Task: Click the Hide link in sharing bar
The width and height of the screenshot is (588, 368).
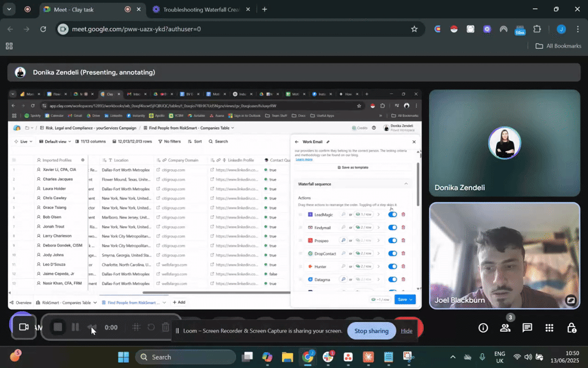Action: pyautogui.click(x=407, y=331)
